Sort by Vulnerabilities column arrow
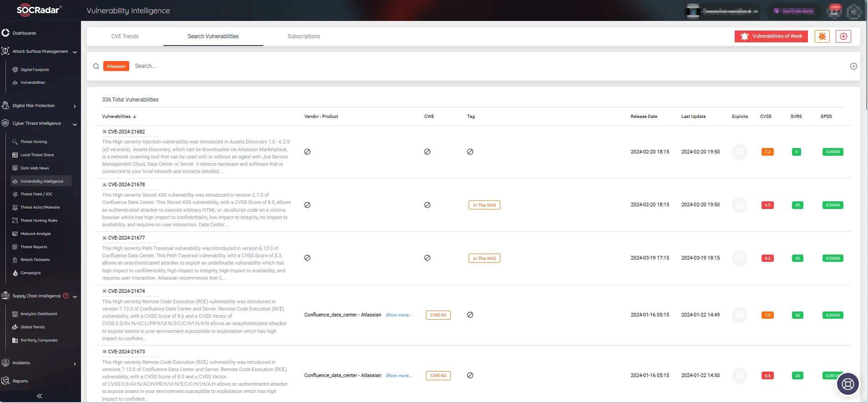Image resolution: width=868 pixels, height=403 pixels. [135, 117]
